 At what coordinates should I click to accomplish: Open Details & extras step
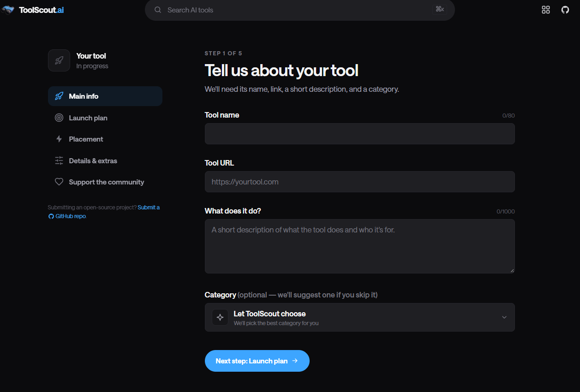(105, 161)
